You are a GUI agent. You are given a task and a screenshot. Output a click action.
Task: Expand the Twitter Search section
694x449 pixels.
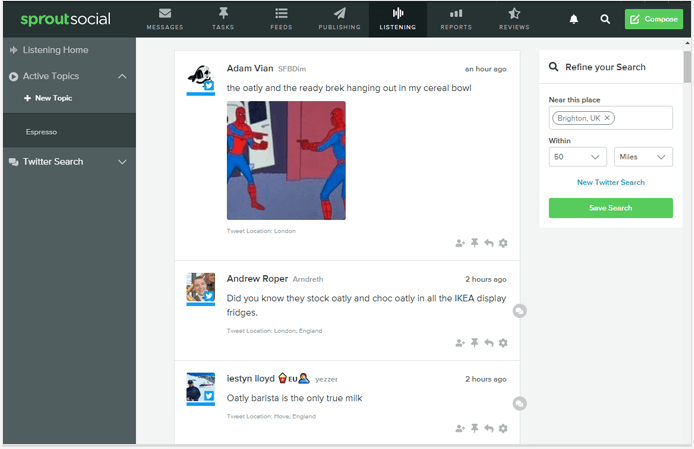click(122, 162)
